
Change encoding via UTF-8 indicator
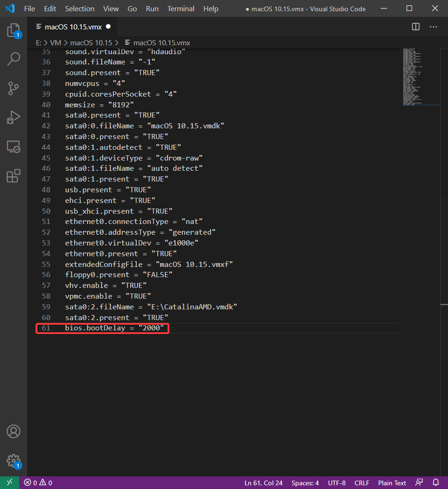tap(336, 483)
